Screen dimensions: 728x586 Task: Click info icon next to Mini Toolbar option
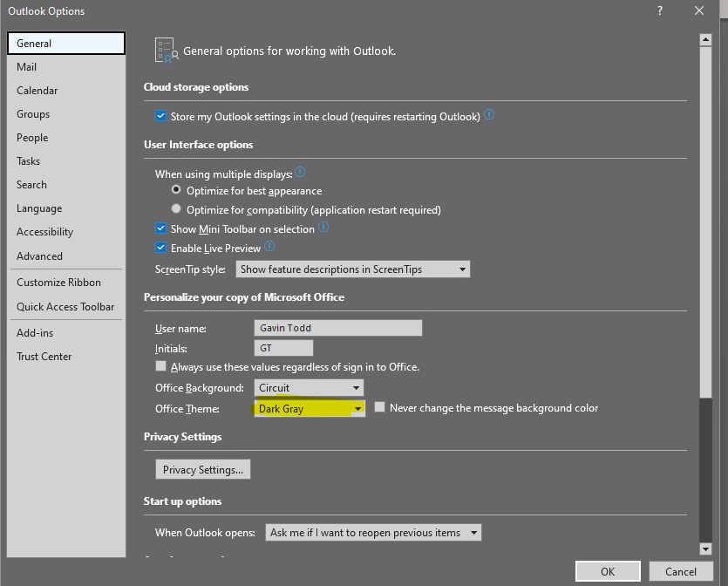(x=323, y=227)
